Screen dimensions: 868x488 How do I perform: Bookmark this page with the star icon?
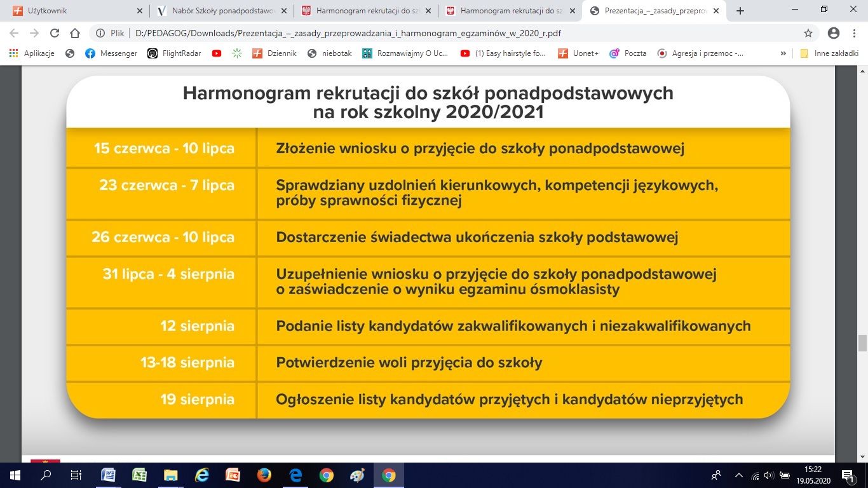pos(808,33)
